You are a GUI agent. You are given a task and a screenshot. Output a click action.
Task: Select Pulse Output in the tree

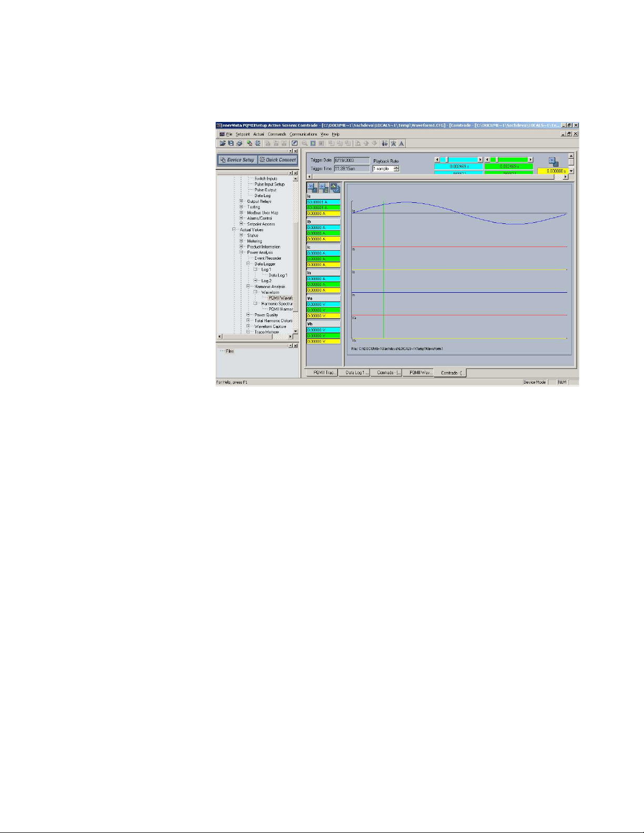[x=265, y=190]
